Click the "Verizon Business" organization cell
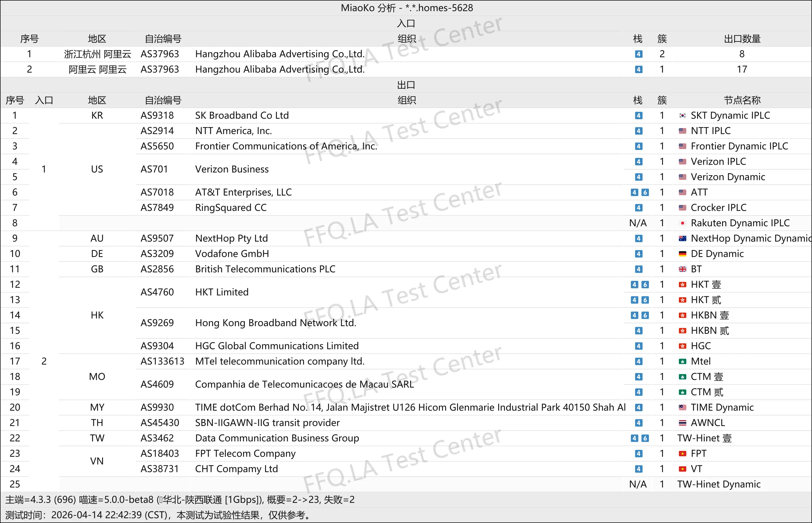This screenshot has height=523, width=812. tap(232, 170)
